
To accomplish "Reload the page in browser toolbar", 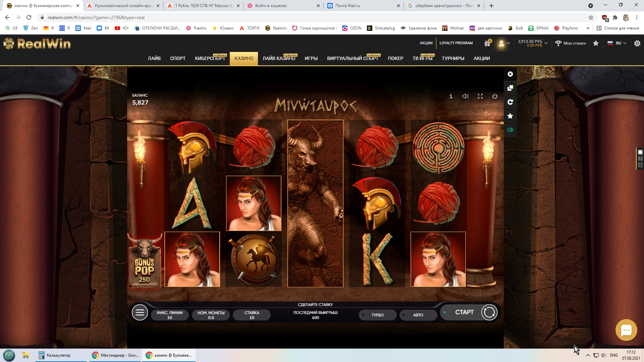I will tap(29, 17).
